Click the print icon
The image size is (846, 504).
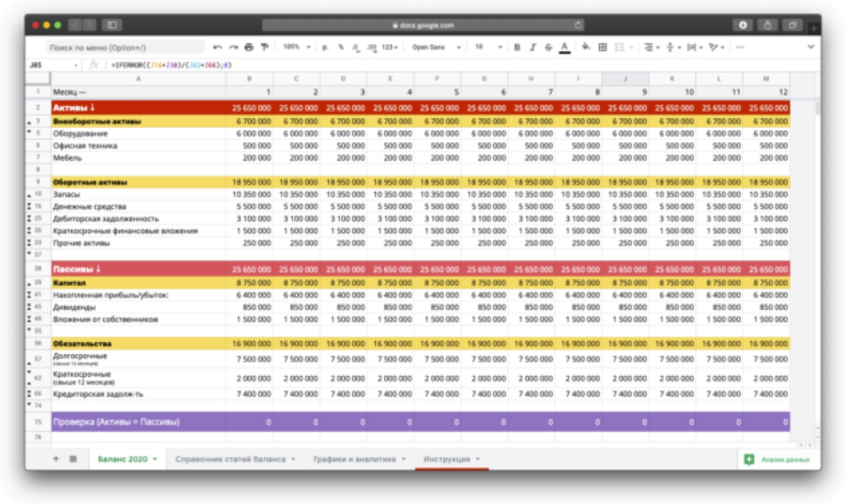click(249, 47)
